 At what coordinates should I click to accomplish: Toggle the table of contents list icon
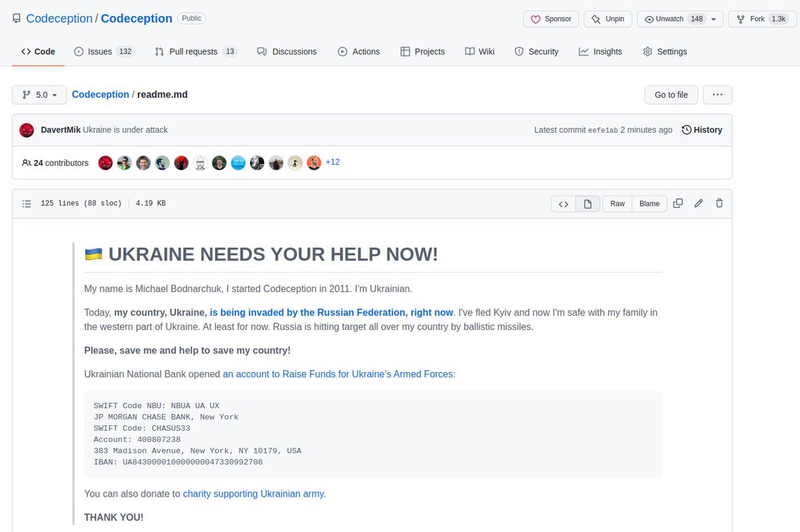pyautogui.click(x=27, y=203)
